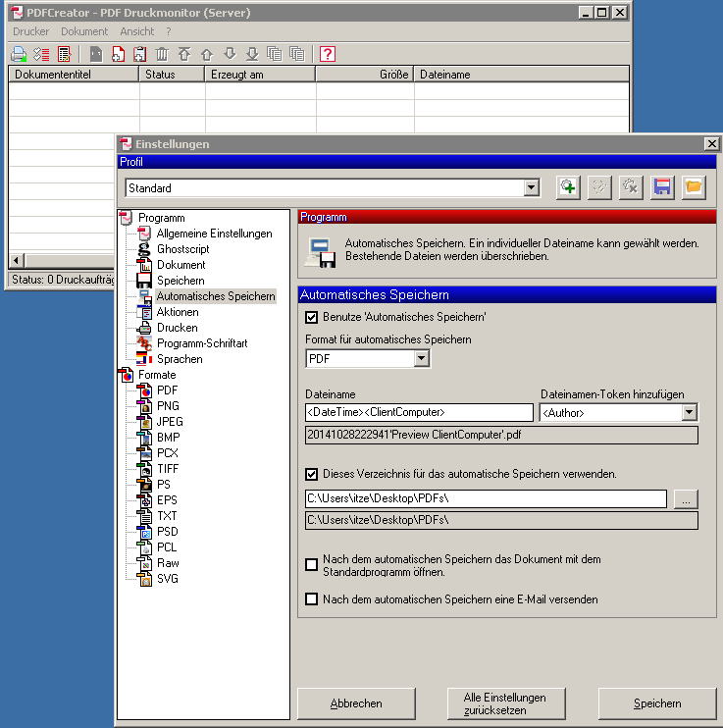Click the PDF format icon in the tree
The height and width of the screenshot is (728, 723).
pyautogui.click(x=144, y=390)
